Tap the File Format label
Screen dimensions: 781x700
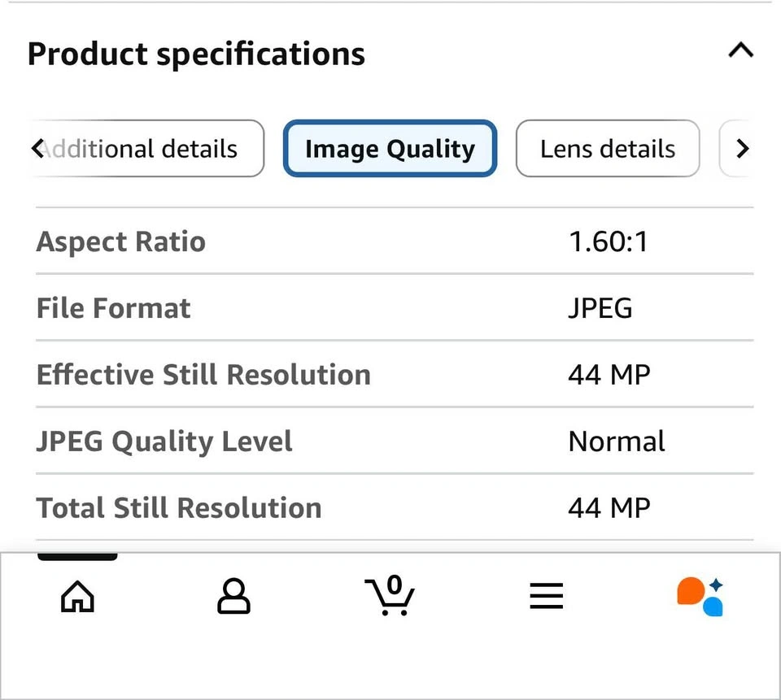click(x=114, y=308)
